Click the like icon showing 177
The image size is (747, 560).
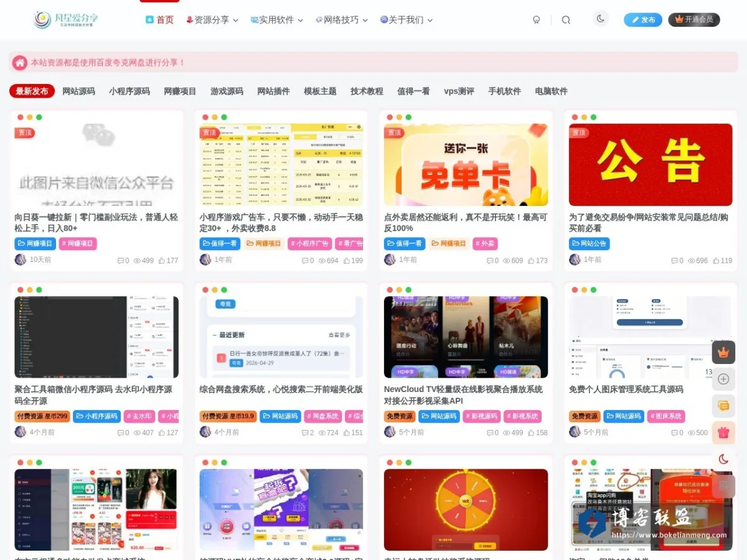click(x=162, y=261)
